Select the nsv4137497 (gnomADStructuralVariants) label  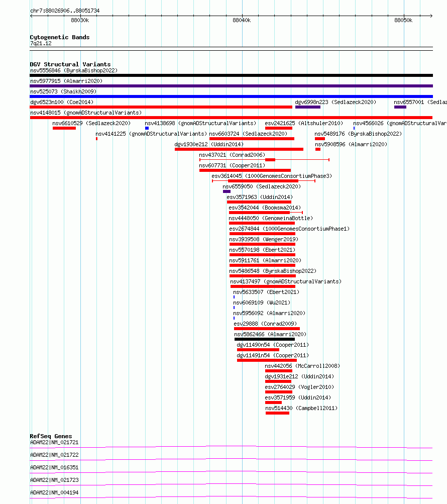tap(286, 282)
